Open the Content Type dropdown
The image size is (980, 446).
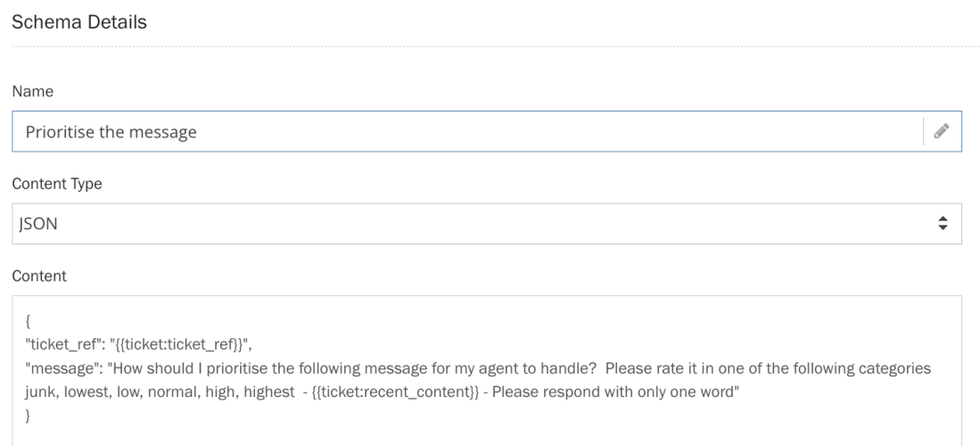pyautogui.click(x=487, y=223)
